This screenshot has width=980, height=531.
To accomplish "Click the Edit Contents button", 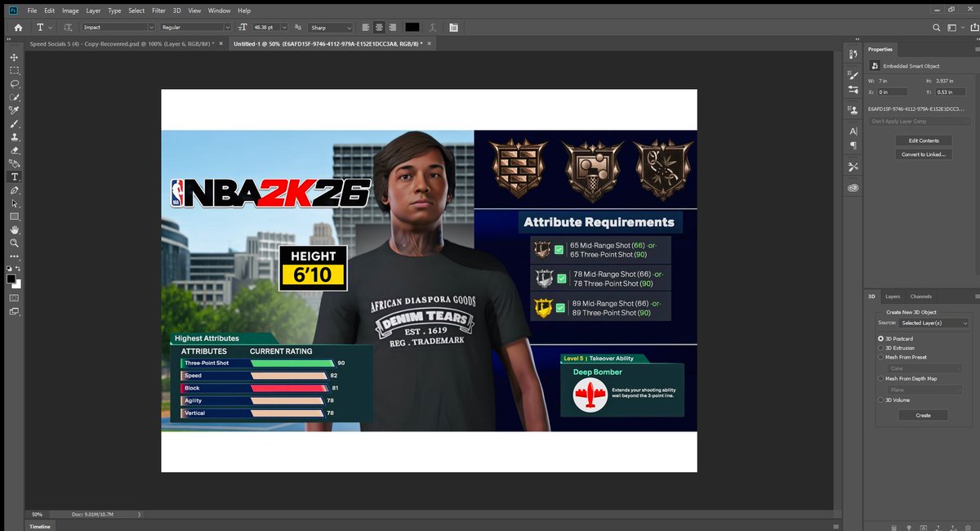I will [x=924, y=141].
